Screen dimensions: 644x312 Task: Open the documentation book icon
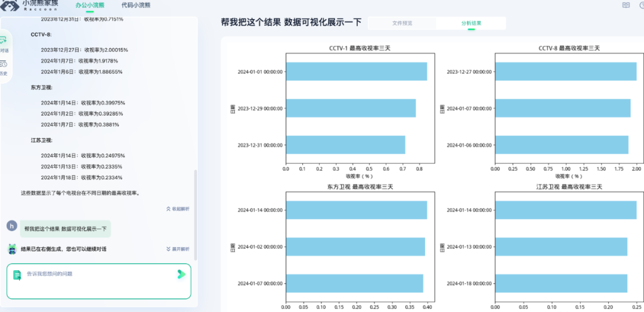[626, 5]
